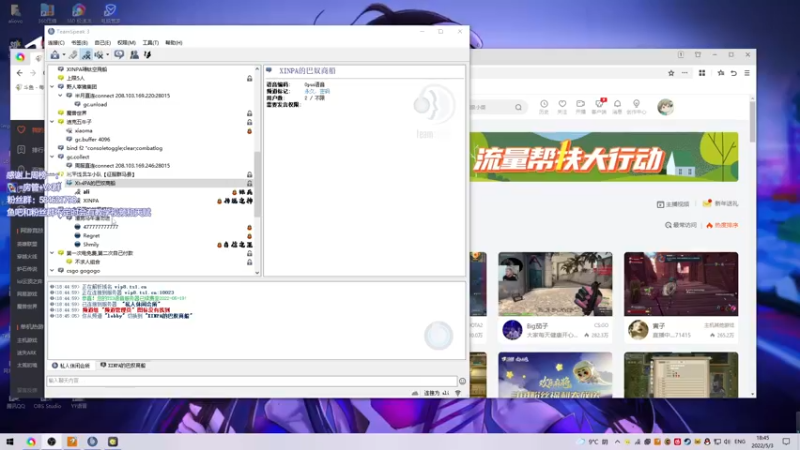Open the 权限(M) menu in TeamSpeak
800x450 pixels.
click(126, 43)
